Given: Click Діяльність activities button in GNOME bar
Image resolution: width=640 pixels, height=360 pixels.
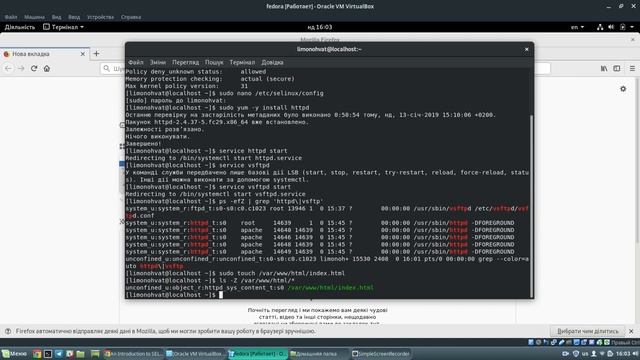Looking at the screenshot, I should [20, 27].
